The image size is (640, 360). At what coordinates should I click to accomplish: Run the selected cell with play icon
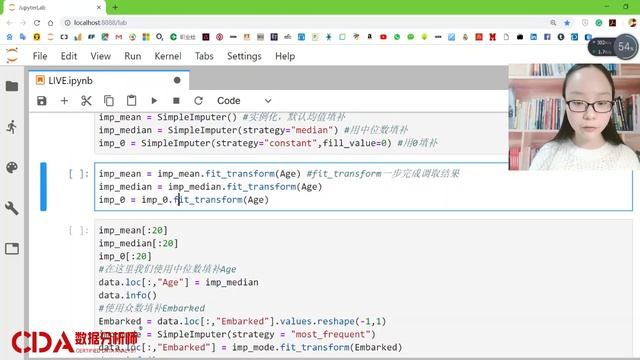[154, 101]
